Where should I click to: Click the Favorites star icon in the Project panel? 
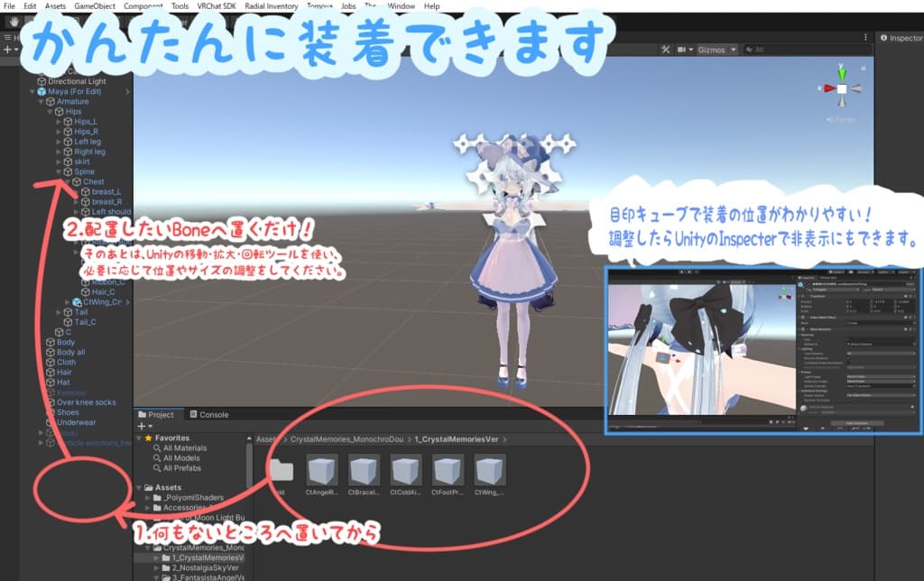149,438
